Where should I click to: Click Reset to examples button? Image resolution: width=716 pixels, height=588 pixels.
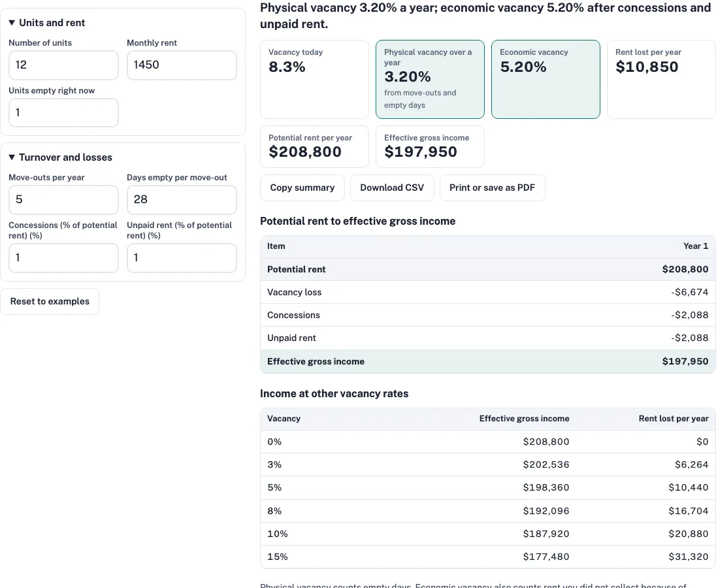tap(50, 301)
